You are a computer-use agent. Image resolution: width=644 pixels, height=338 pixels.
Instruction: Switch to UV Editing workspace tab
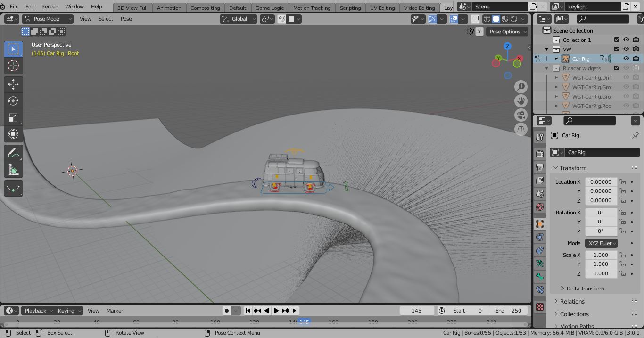(382, 8)
